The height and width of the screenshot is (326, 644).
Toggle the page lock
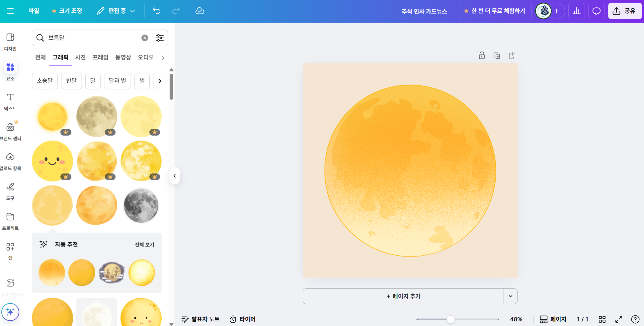(x=482, y=55)
